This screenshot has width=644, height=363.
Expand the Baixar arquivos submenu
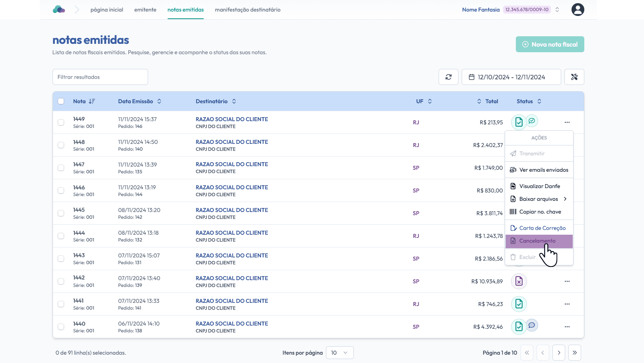539,199
